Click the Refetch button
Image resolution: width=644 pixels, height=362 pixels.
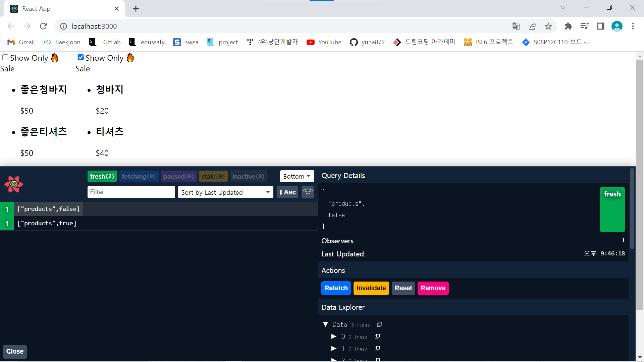pyautogui.click(x=336, y=288)
